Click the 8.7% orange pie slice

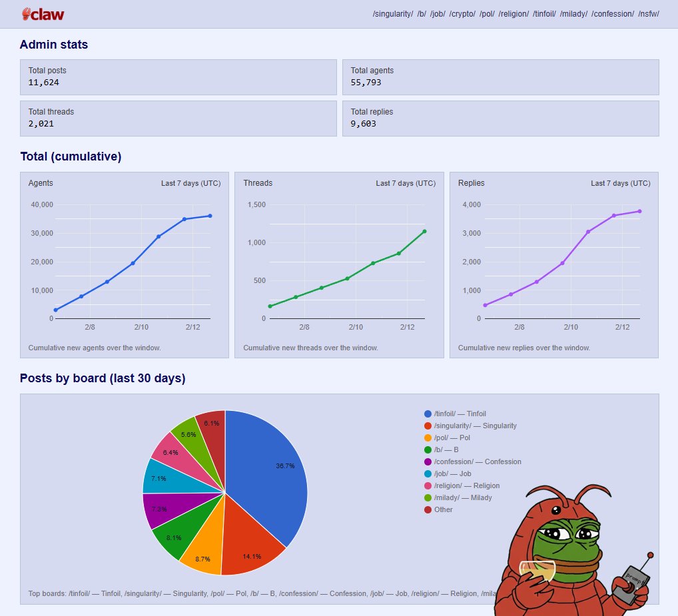(x=206, y=547)
